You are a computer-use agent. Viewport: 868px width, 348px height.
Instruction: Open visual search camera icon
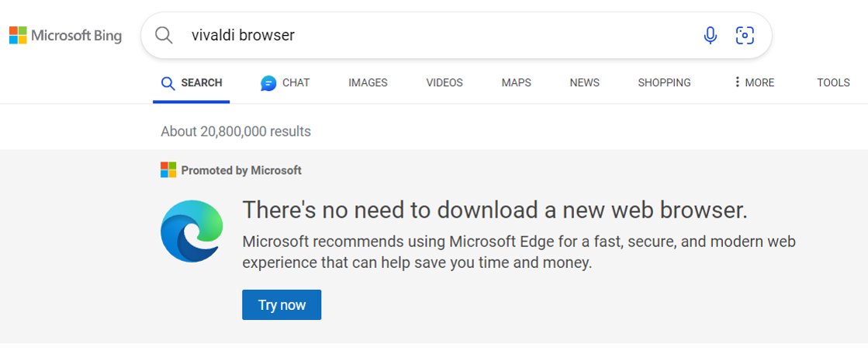click(745, 36)
